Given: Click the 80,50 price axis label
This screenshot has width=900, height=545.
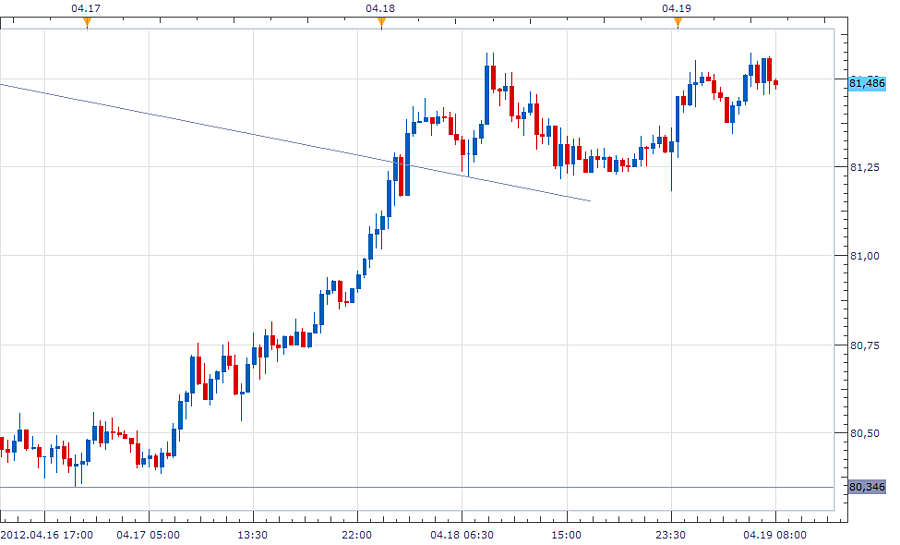Looking at the screenshot, I should [x=864, y=434].
